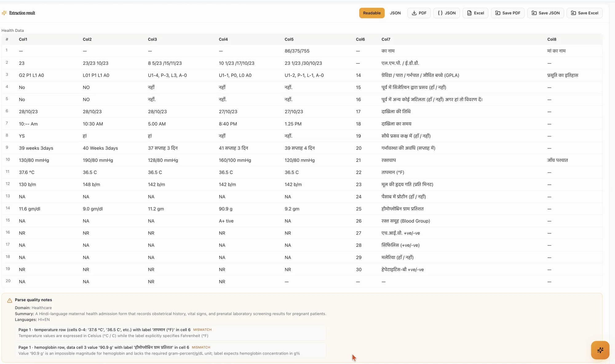This screenshot has width=615, height=364.
Task: Select the cell '1.25 PM'
Action: 293,124
